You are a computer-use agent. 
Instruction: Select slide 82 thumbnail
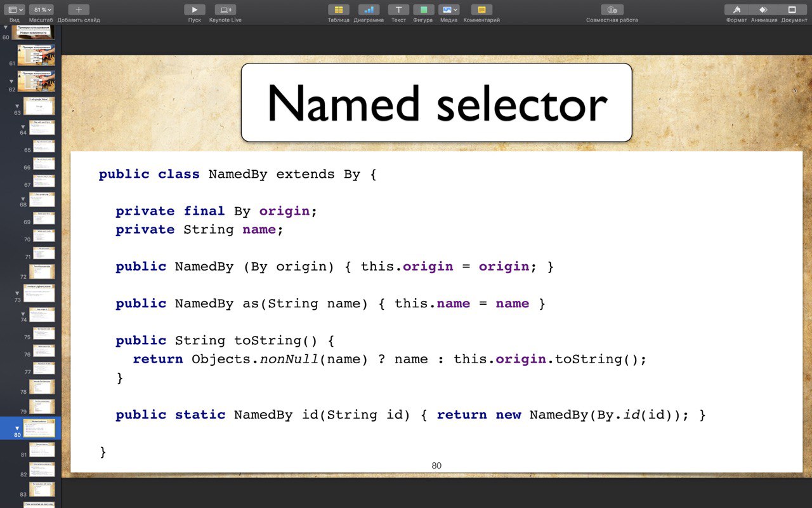42,469
